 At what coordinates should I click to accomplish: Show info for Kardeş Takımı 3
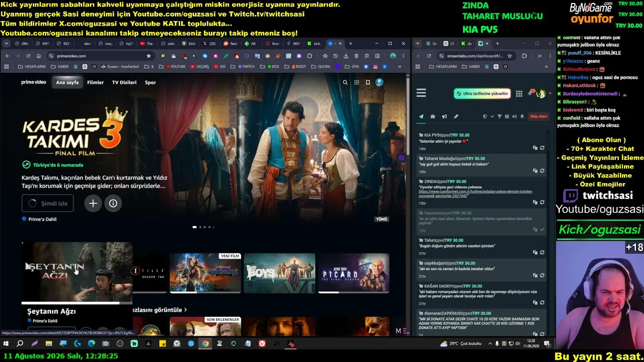(x=113, y=203)
